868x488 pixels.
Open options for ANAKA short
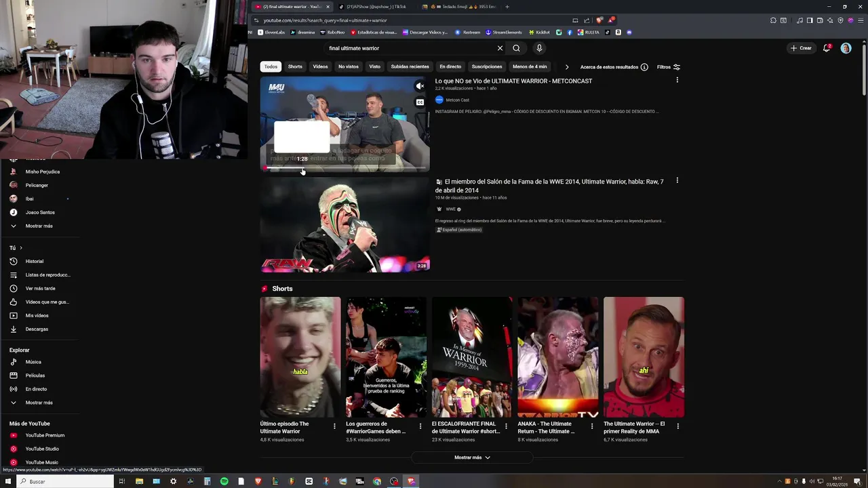click(592, 426)
